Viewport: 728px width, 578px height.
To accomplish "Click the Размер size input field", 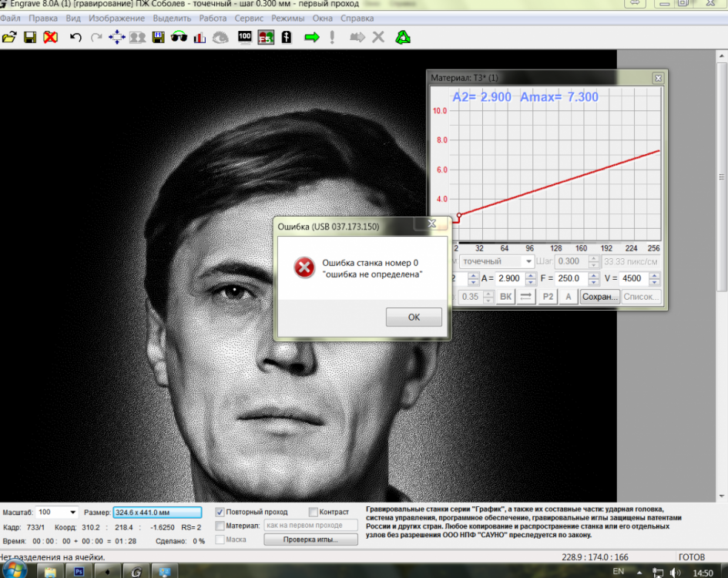I will (x=156, y=512).
